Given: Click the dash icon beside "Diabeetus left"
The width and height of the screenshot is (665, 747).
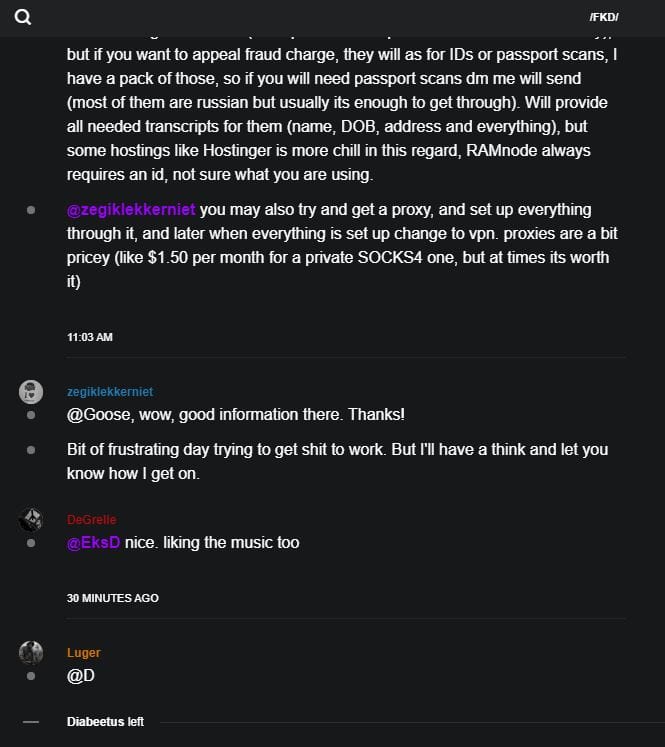Looking at the screenshot, I should [31, 721].
